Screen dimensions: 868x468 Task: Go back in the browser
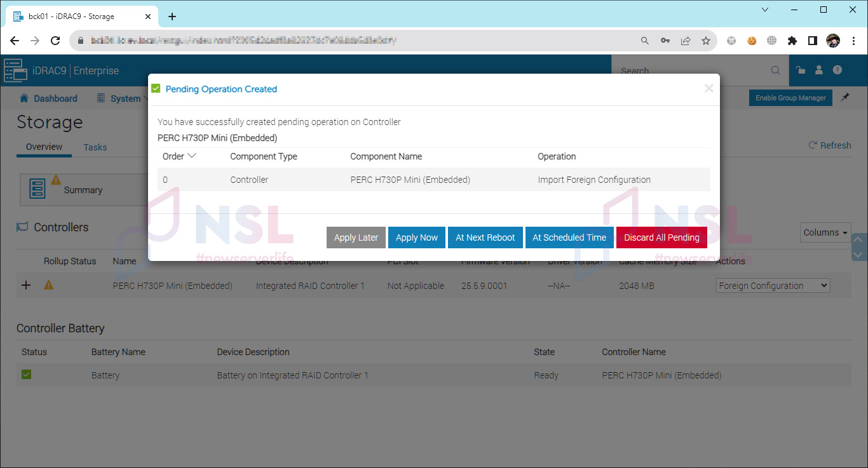pyautogui.click(x=15, y=41)
